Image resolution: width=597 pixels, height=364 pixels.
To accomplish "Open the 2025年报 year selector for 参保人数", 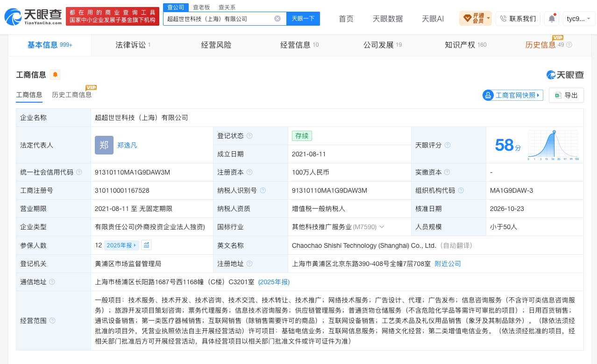I will [122, 245].
